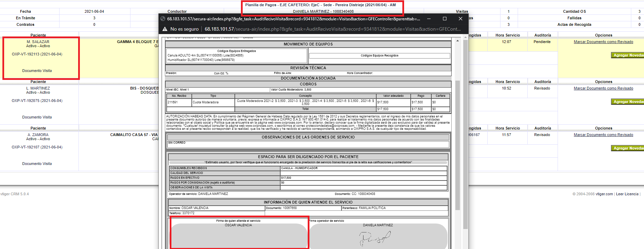Click the SIN CORREO observation field

coord(308,144)
